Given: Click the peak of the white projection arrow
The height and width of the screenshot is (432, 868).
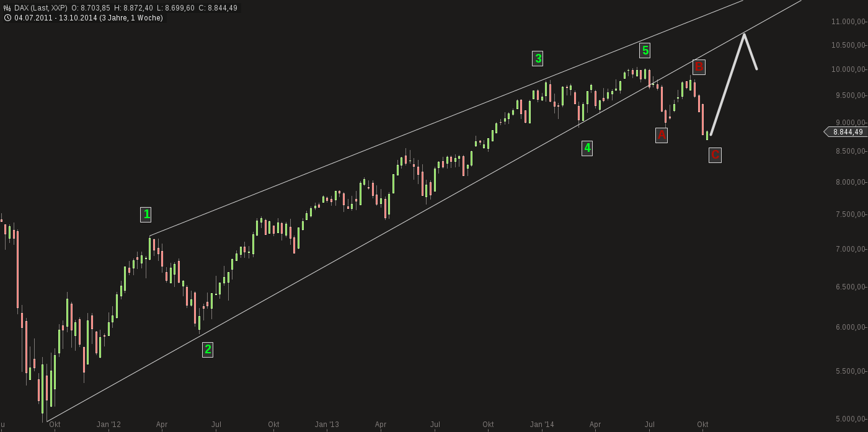Looking at the screenshot, I should point(744,33).
